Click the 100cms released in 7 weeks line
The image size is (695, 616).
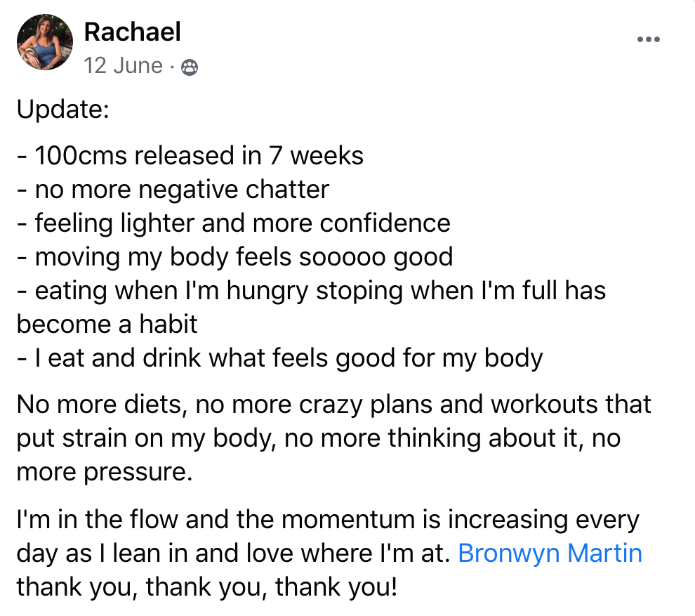coord(190,156)
